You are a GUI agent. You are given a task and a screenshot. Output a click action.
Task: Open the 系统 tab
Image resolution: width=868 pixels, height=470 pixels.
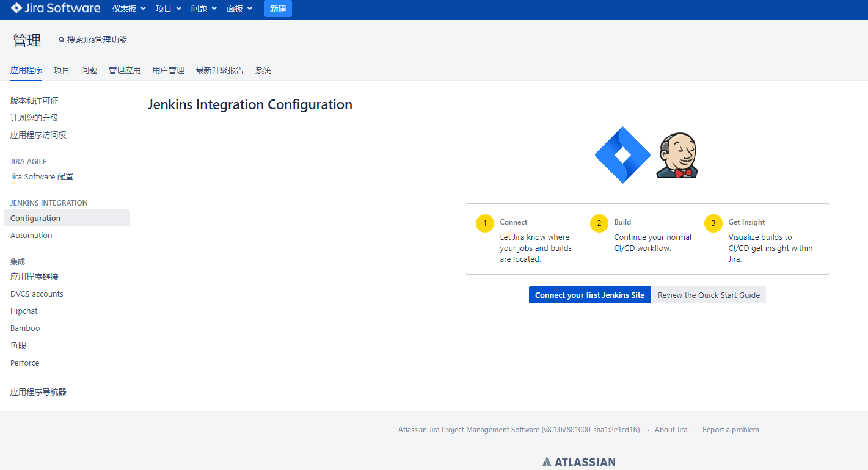coord(263,70)
